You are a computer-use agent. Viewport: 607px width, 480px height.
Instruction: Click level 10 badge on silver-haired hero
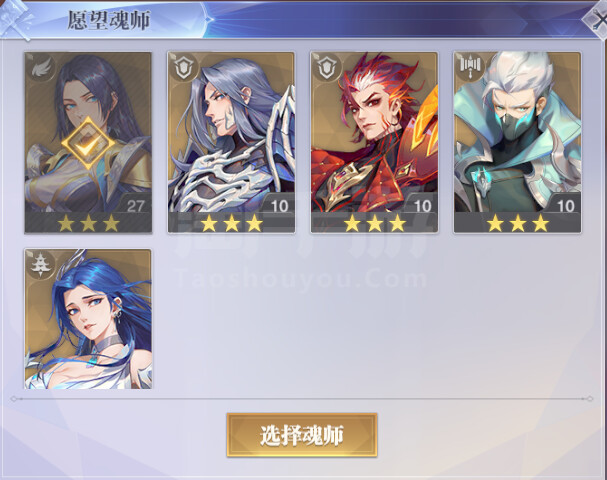278,205
